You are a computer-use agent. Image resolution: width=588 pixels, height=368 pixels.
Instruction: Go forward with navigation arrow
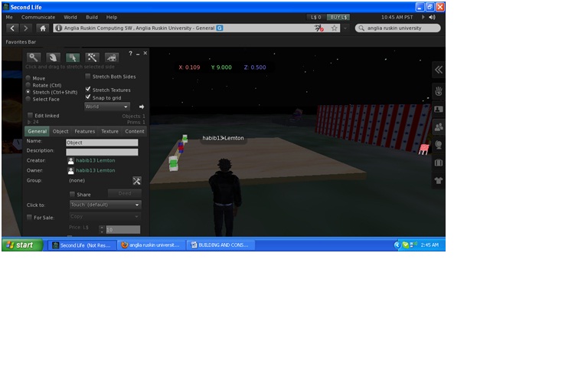click(25, 28)
